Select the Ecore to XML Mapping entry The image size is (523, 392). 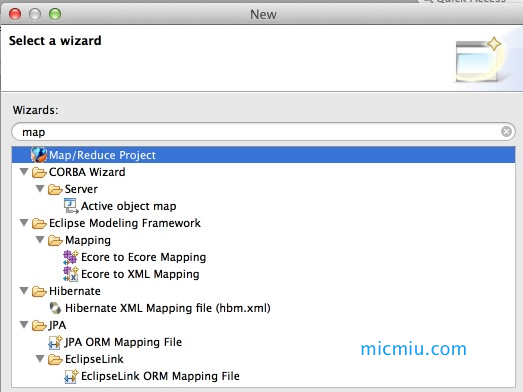[x=140, y=274]
